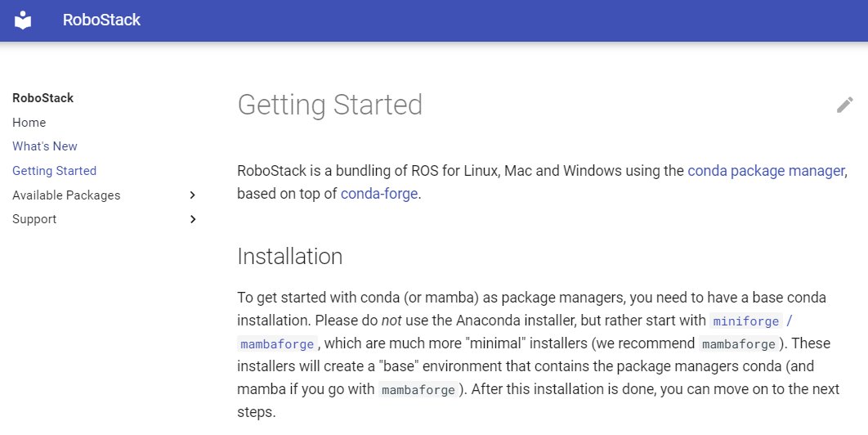Open the conda-forge link
This screenshot has height=435, width=868.
coord(379,194)
